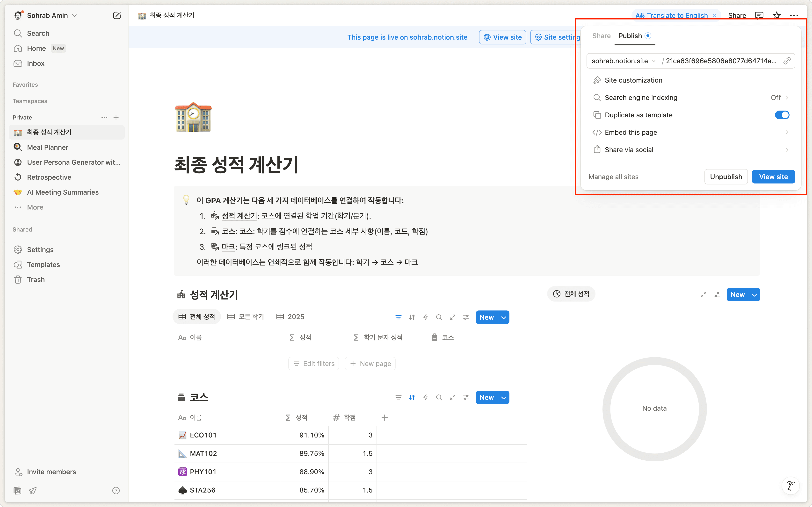Open the filter icon on 성적 계산기 table
The height and width of the screenshot is (507, 812).
398,317
